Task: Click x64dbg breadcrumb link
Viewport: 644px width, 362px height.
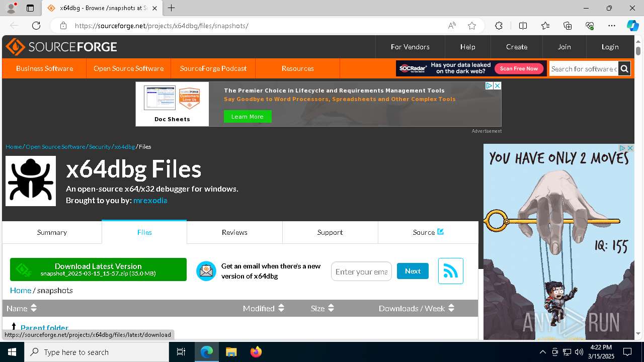Action: coord(124,147)
